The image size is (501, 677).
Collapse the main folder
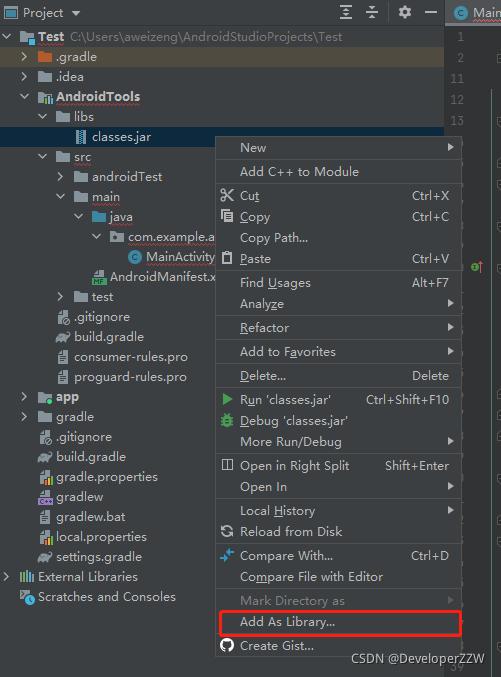tap(60, 197)
